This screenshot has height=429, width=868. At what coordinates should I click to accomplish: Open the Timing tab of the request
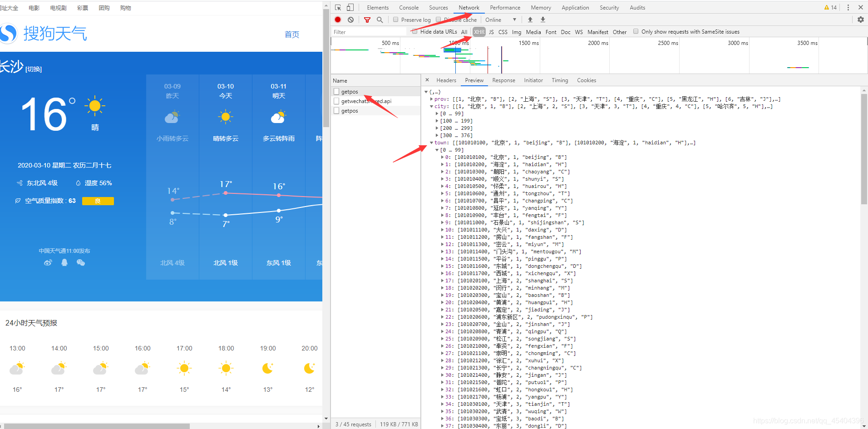coord(560,80)
